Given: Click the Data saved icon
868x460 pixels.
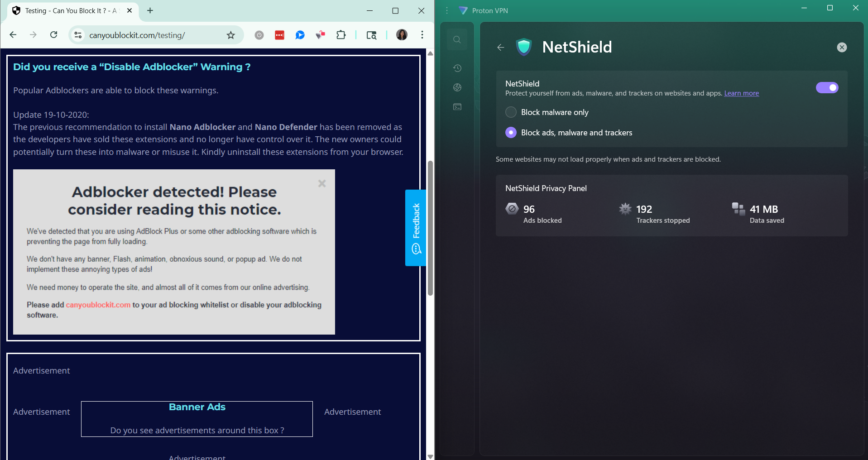Looking at the screenshot, I should tap(739, 209).
